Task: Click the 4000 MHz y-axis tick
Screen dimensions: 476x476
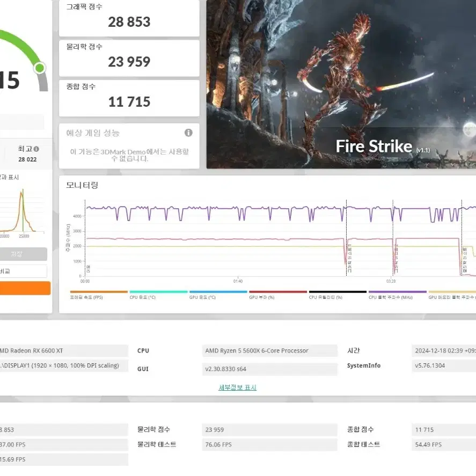Action: (77, 216)
